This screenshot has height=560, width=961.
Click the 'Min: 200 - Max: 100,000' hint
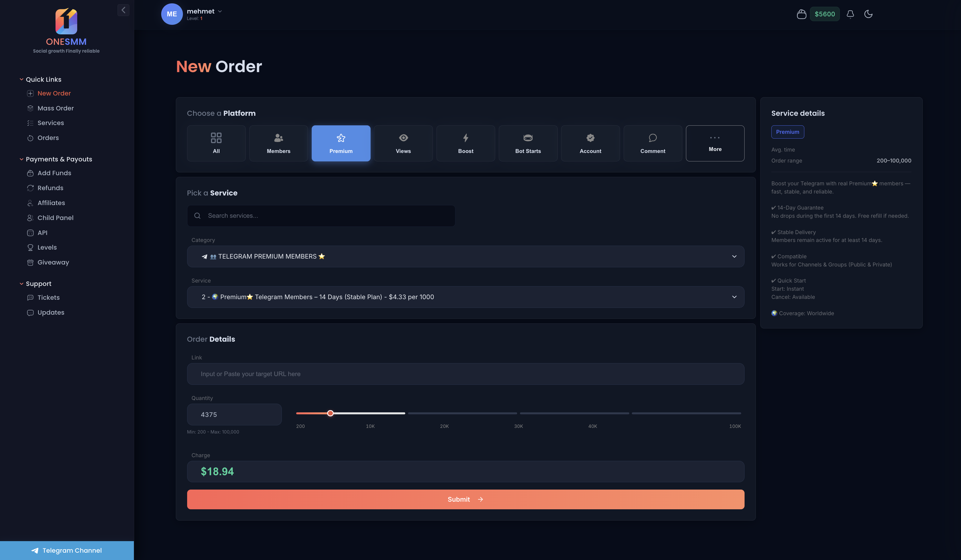(x=213, y=432)
